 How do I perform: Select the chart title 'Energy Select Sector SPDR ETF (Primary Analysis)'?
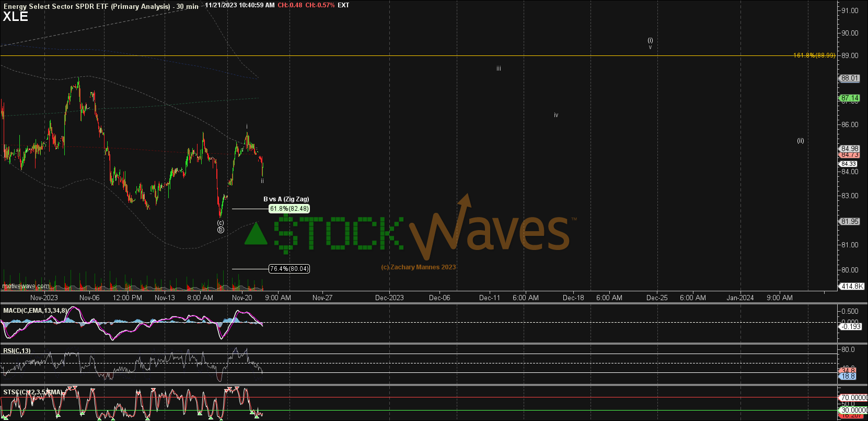(87, 6)
